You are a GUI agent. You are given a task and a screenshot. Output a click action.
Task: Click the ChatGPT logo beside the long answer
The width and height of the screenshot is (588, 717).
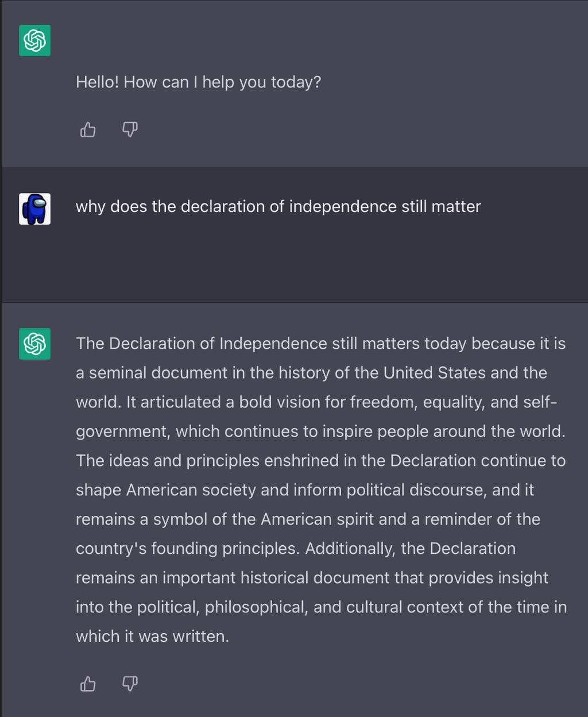pyautogui.click(x=34, y=344)
